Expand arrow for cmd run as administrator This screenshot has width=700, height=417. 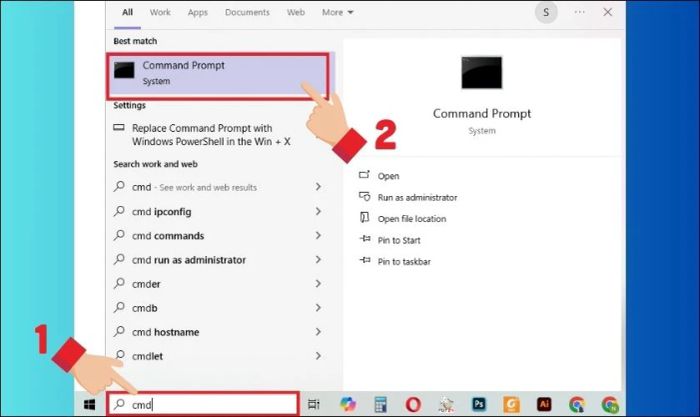(x=318, y=259)
